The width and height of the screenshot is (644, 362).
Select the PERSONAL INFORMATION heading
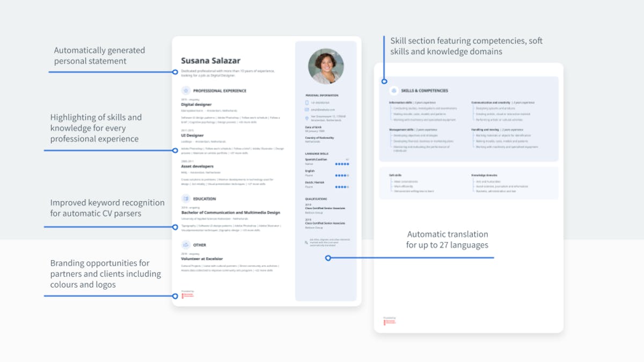tap(321, 95)
